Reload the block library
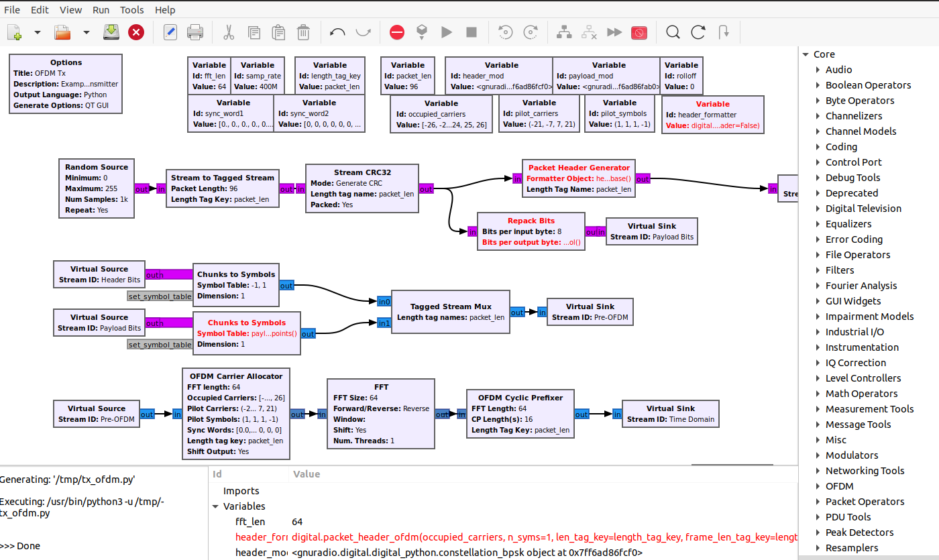Image resolution: width=939 pixels, height=560 pixels. pyautogui.click(x=698, y=32)
